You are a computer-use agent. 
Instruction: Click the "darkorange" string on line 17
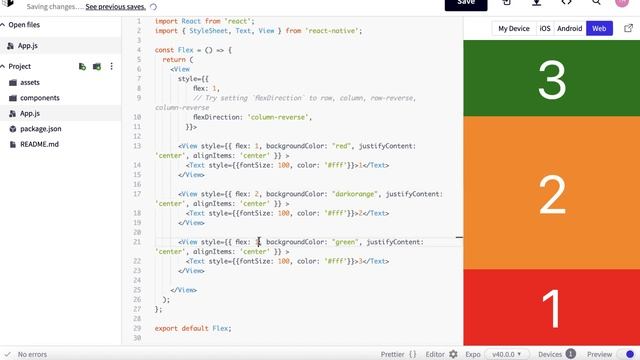[x=354, y=194]
